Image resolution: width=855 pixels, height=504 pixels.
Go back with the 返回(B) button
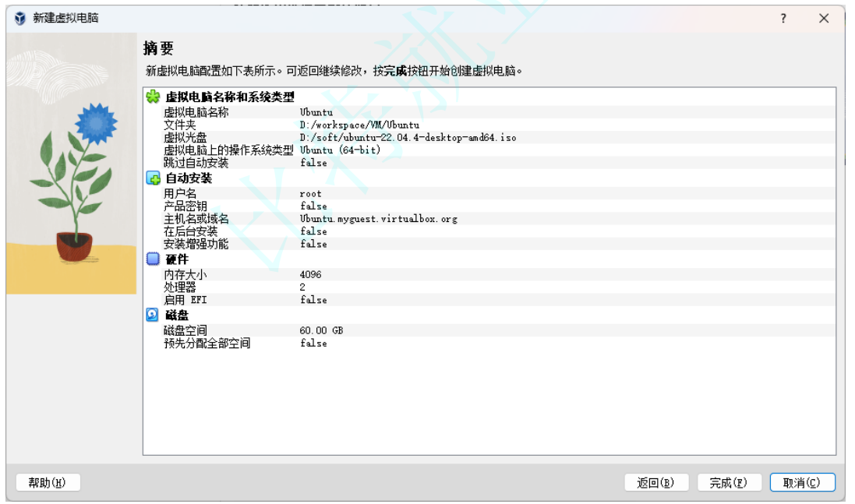pos(656,483)
